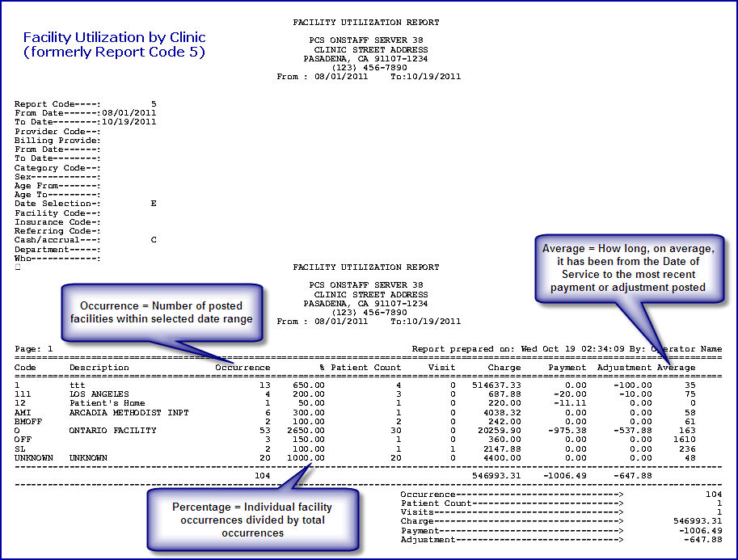738x560 pixels.
Task: Select the 'Who' parameter label
Action: tap(57, 259)
